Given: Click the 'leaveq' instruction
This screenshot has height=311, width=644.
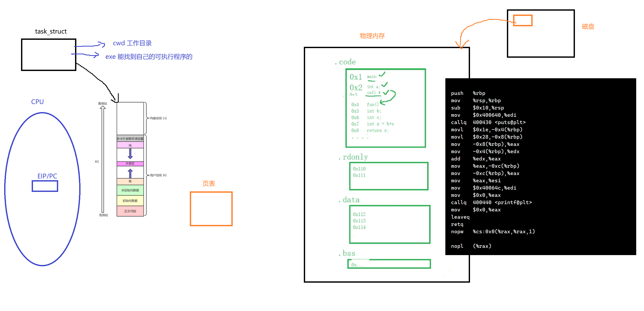Looking at the screenshot, I should 460,217.
